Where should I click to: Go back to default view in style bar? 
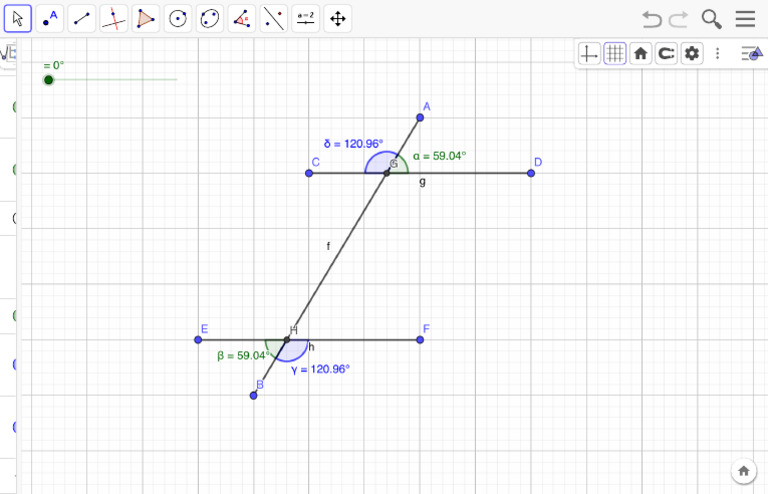point(640,53)
